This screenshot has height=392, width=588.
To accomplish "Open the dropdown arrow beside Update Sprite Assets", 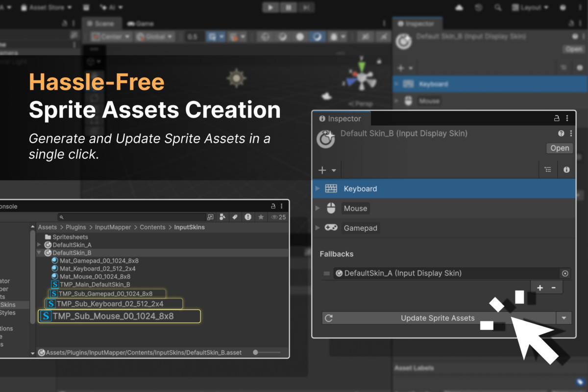I will click(x=563, y=318).
